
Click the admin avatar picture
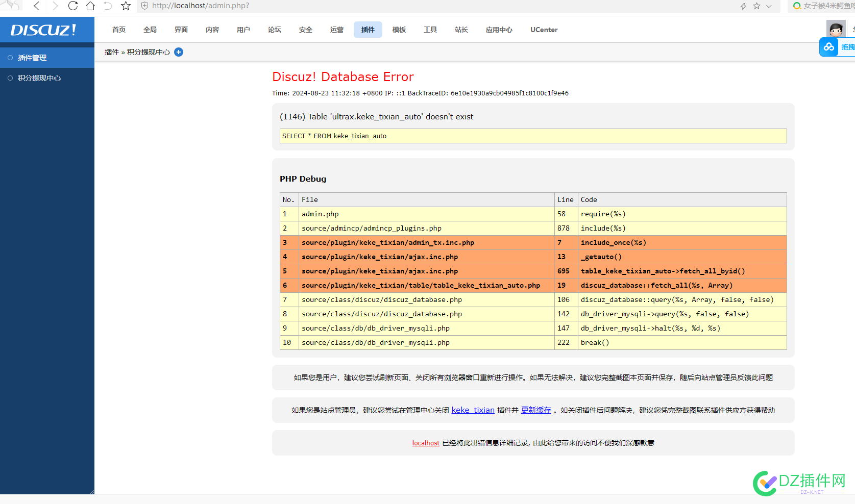pyautogui.click(x=836, y=29)
